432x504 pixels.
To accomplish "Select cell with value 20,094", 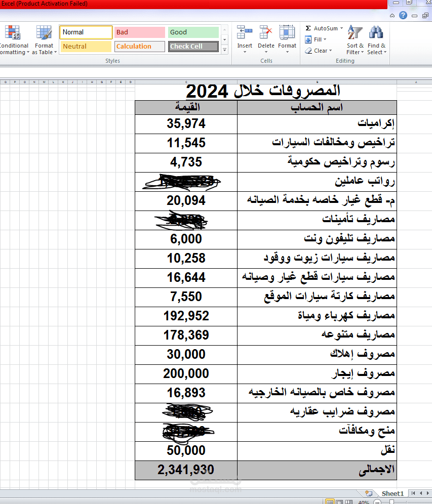I will point(186,201).
